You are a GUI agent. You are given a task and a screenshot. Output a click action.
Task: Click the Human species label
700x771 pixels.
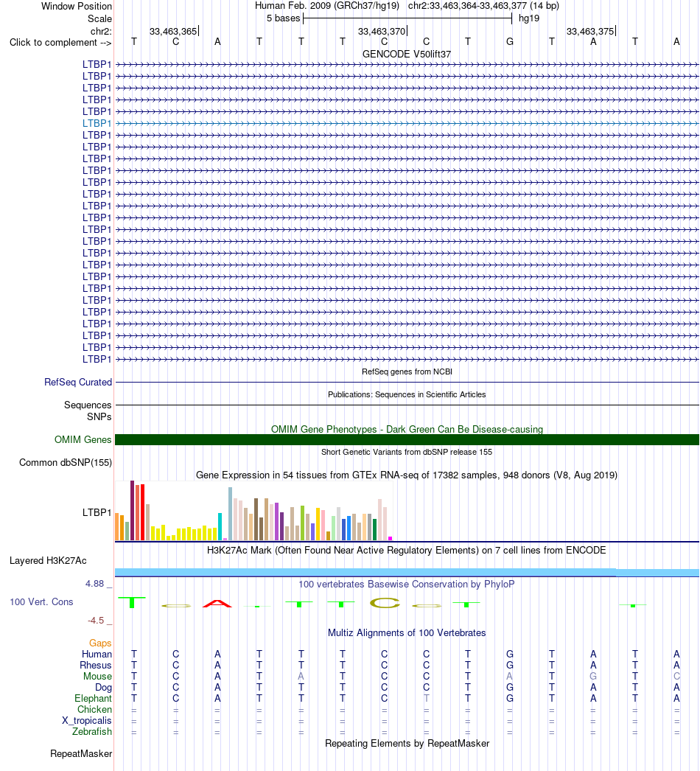(x=97, y=654)
